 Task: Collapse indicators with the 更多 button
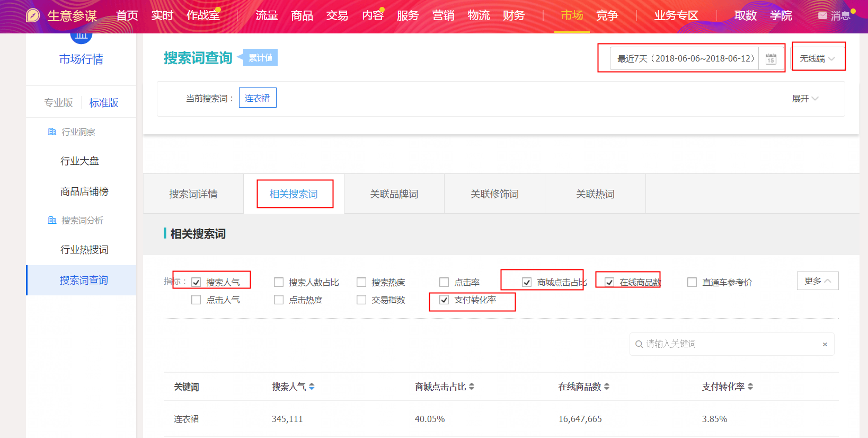pos(817,281)
